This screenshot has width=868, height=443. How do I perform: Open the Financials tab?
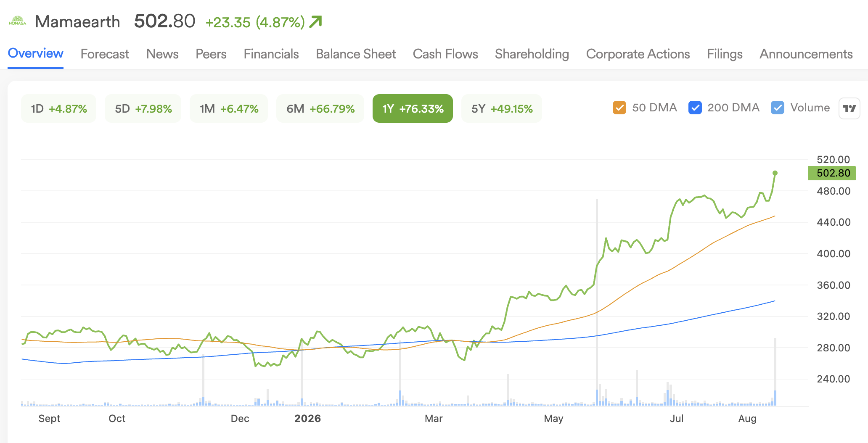click(x=271, y=54)
